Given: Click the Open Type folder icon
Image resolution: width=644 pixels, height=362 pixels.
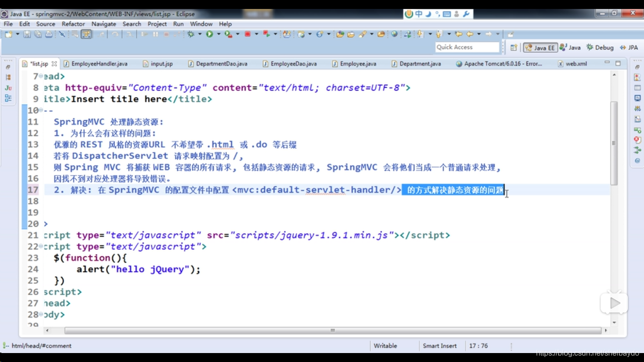Looking at the screenshot, I should point(340,34).
